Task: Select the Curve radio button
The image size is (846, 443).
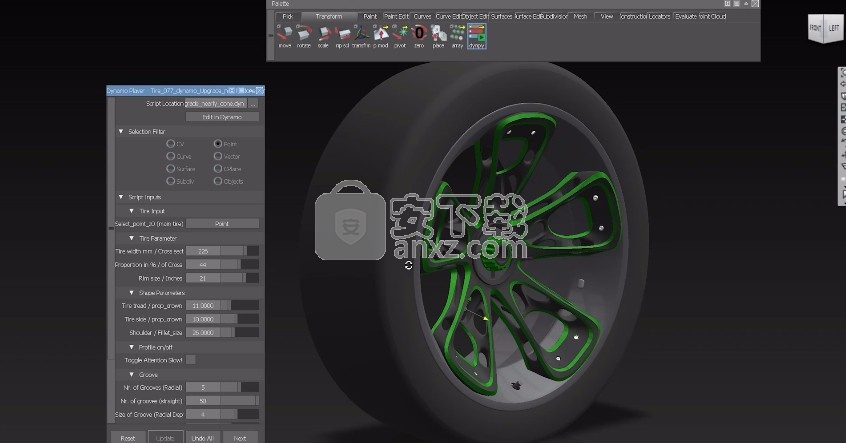Action: pyautogui.click(x=170, y=156)
